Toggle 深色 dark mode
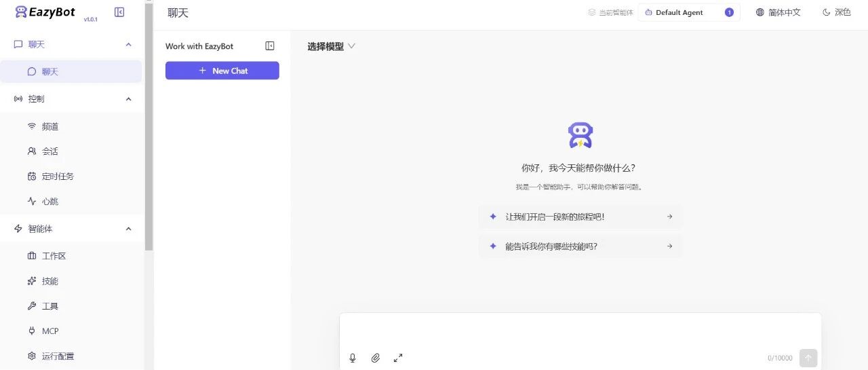Viewport: 868px width, 370px height. click(836, 12)
